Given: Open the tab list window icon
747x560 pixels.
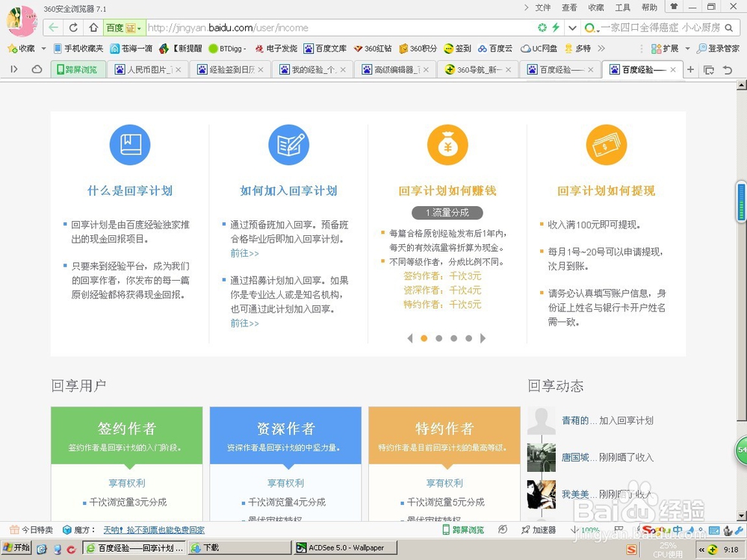Looking at the screenshot, I should click(709, 69).
